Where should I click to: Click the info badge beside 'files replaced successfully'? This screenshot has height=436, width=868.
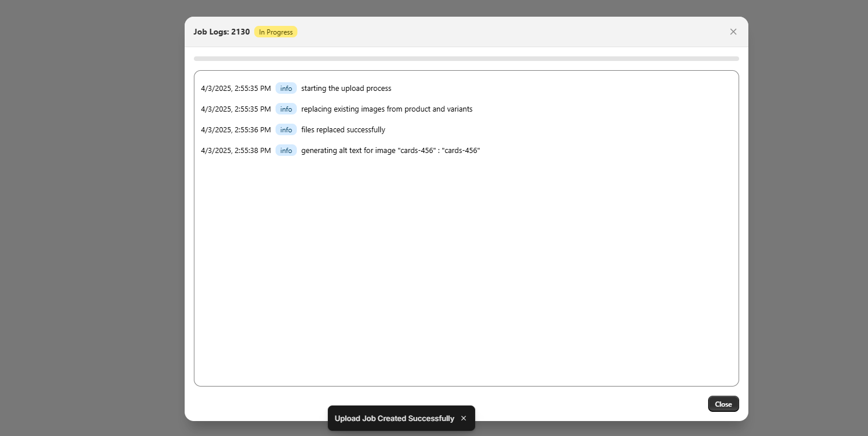pos(286,129)
